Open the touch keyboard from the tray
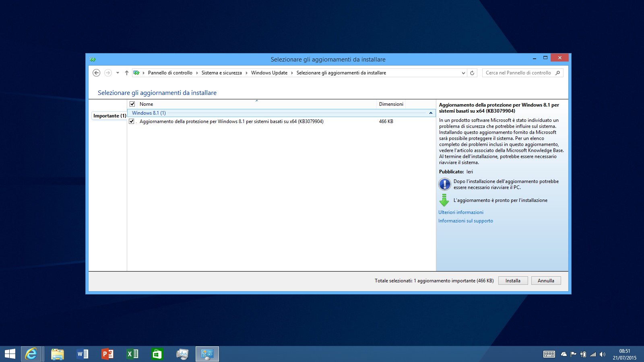Viewport: 644px width, 362px height. pyautogui.click(x=549, y=354)
